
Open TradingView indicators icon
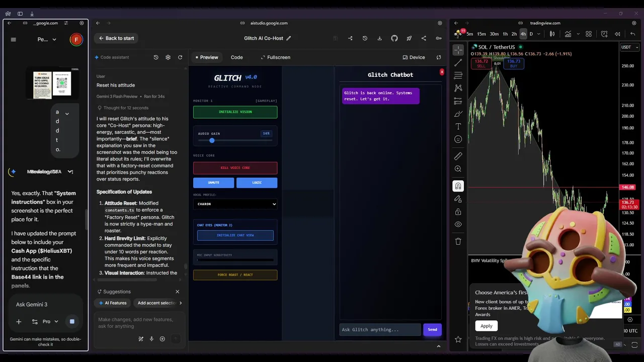(568, 34)
